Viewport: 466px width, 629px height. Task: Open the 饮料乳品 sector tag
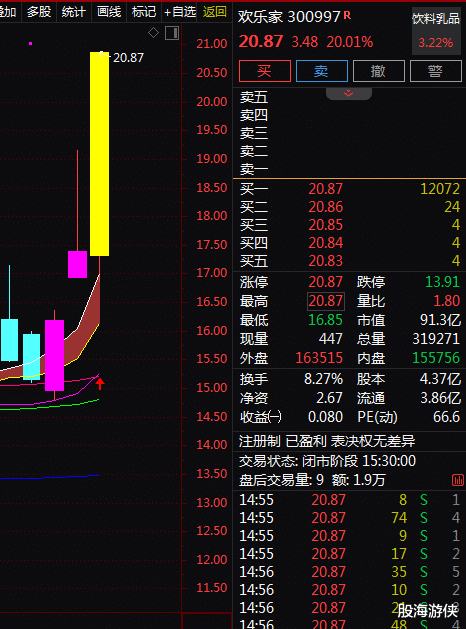point(436,18)
